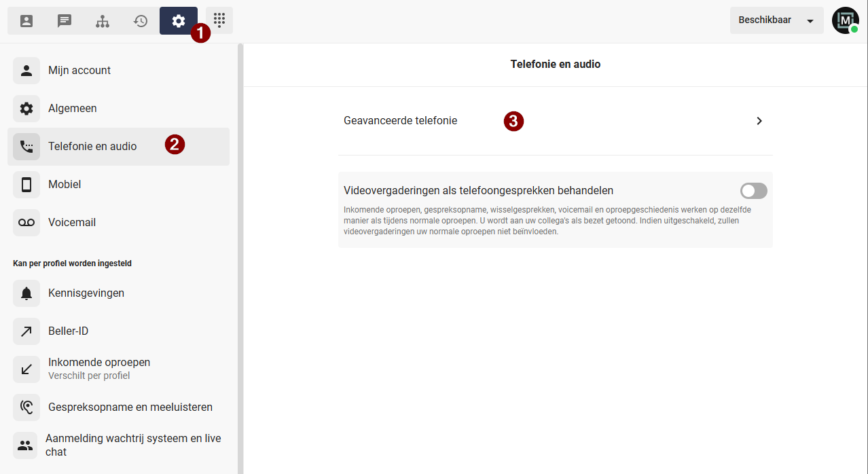Click the user profile avatar
Image resolution: width=868 pixels, height=474 pixels.
pyautogui.click(x=845, y=20)
